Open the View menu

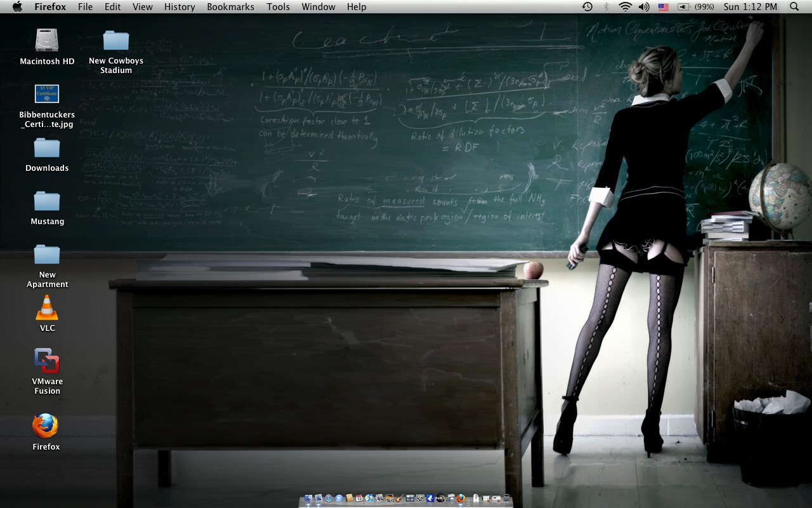pyautogui.click(x=143, y=7)
